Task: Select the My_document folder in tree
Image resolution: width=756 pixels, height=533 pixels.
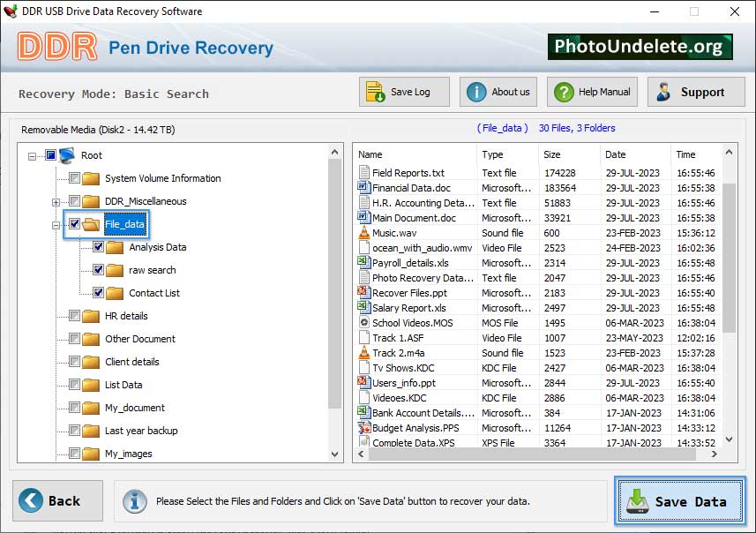Action: click(134, 408)
